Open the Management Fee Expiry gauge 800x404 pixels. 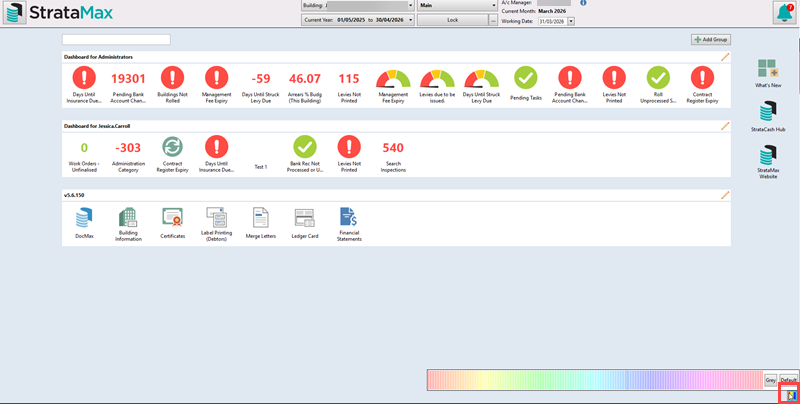coord(393,85)
